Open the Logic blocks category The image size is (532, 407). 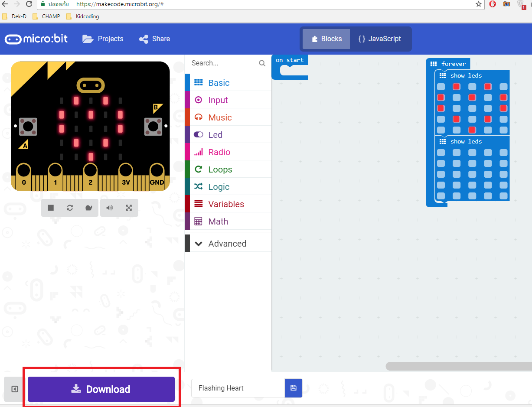pos(219,186)
